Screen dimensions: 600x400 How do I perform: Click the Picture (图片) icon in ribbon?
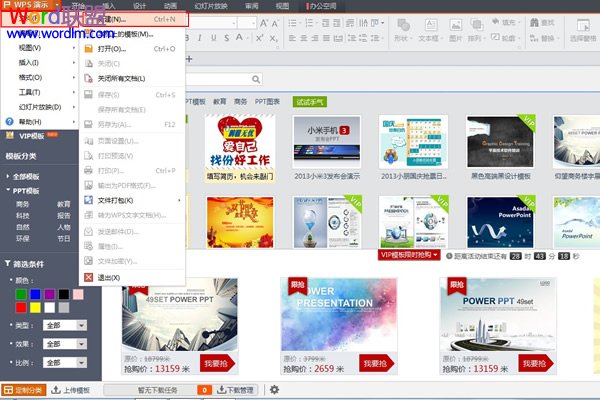pyautogui.click(x=455, y=25)
